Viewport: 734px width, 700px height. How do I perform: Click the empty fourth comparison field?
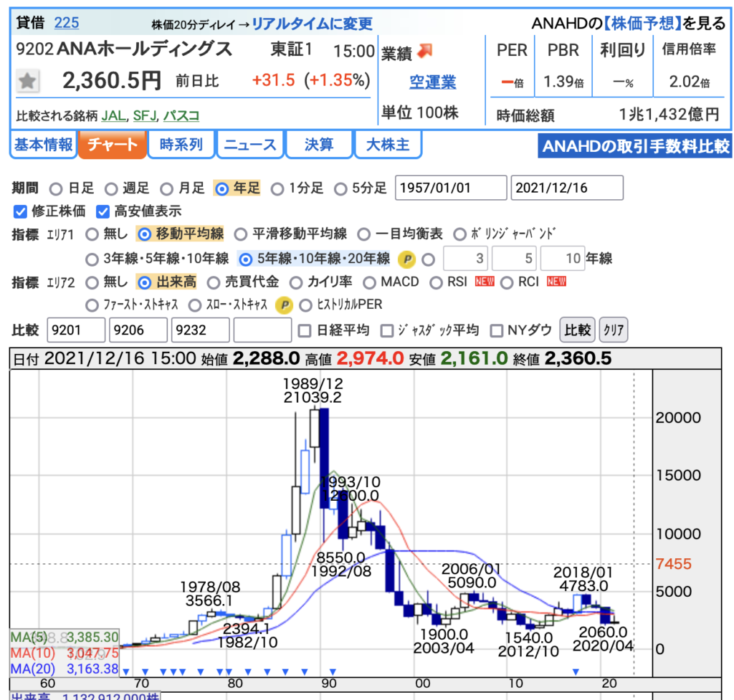click(262, 330)
